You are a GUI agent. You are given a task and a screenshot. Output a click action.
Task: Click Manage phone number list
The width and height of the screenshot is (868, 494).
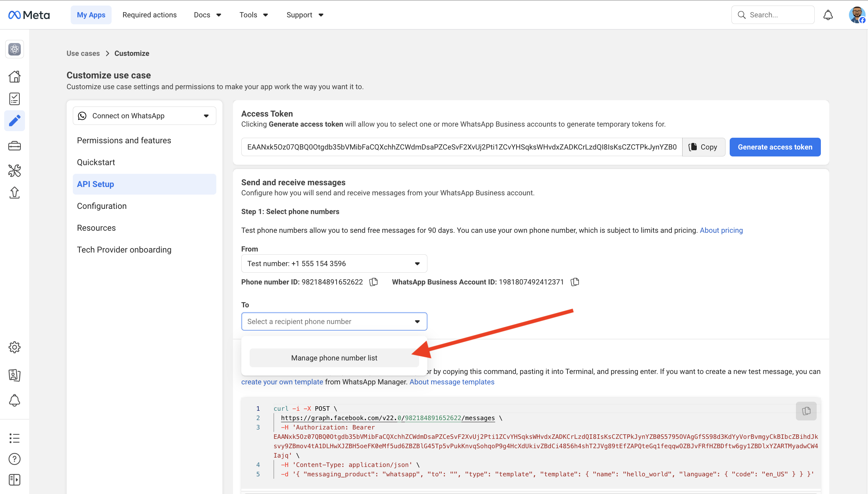coord(334,358)
